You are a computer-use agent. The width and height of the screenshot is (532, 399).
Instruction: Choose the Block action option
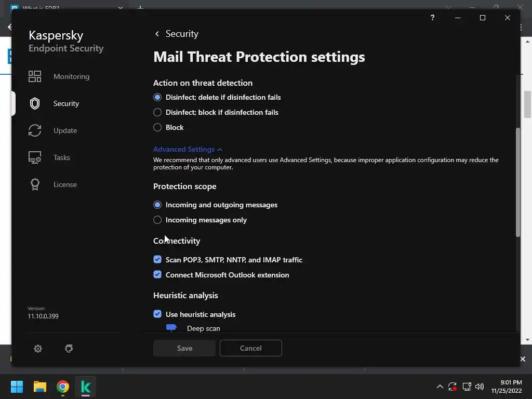[168, 128]
